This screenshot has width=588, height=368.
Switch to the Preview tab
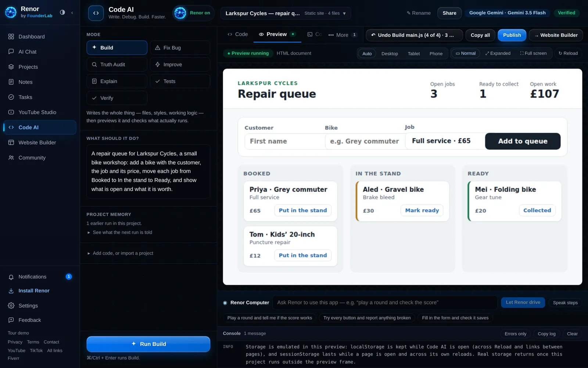click(x=277, y=34)
